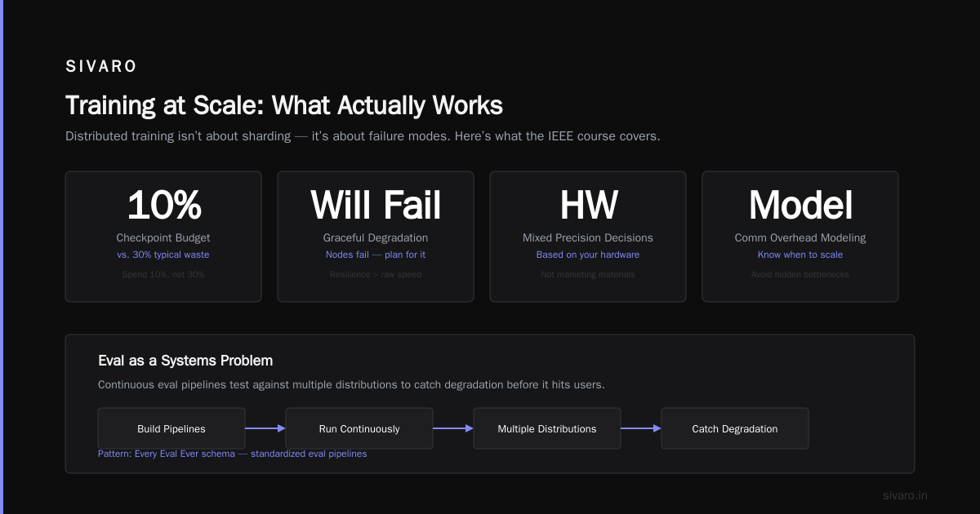Screen dimensions: 980x514
Task: Click arrow pointing to Catch Degradation
Action: point(641,428)
